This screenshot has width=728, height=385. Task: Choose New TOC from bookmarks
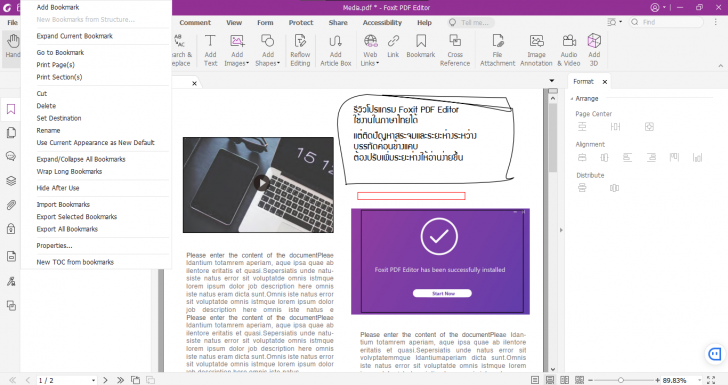[75, 262]
